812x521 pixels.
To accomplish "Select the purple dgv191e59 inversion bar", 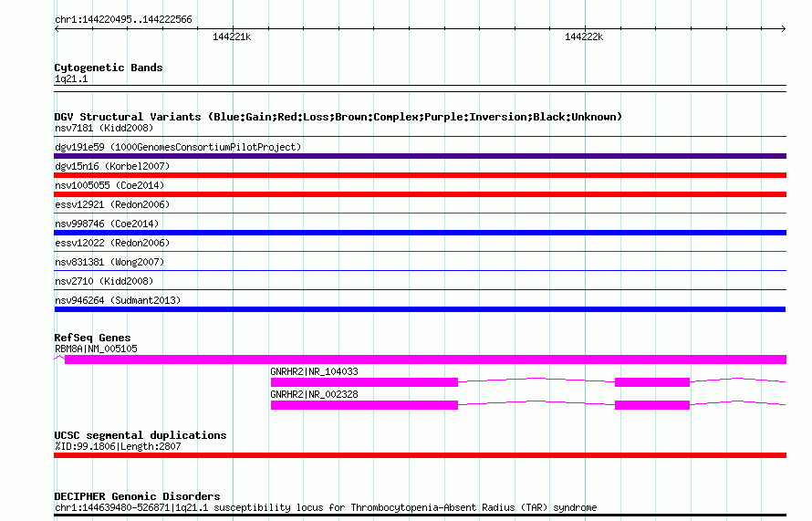I will [x=420, y=156].
